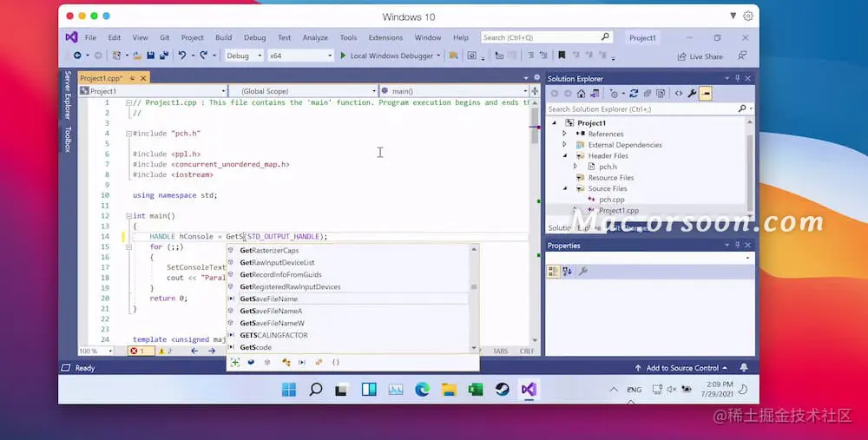The image size is (868, 440).
Task: Click the New Project toolbar icon
Action: (x=117, y=56)
